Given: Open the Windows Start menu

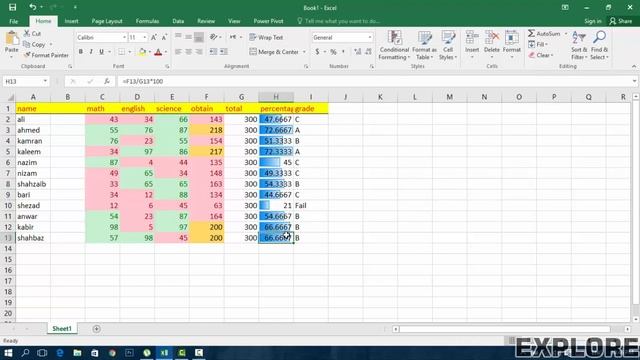Looking at the screenshot, I should 8,353.
